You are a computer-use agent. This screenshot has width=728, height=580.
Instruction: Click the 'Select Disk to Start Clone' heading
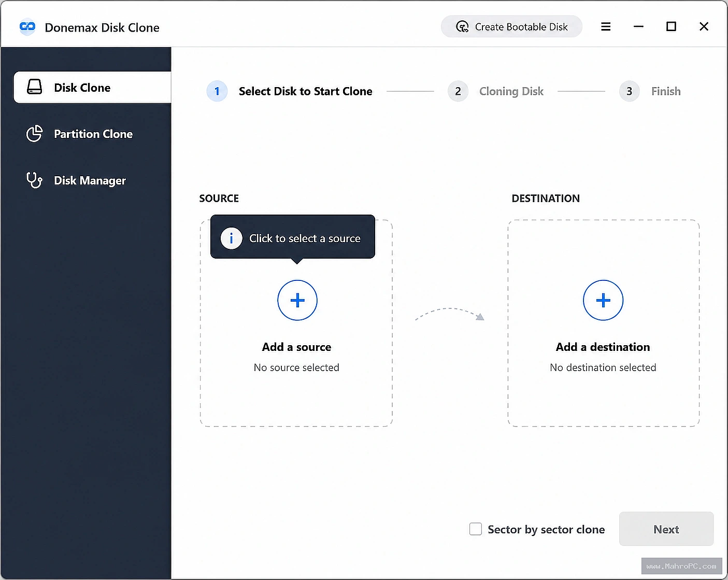tap(305, 91)
